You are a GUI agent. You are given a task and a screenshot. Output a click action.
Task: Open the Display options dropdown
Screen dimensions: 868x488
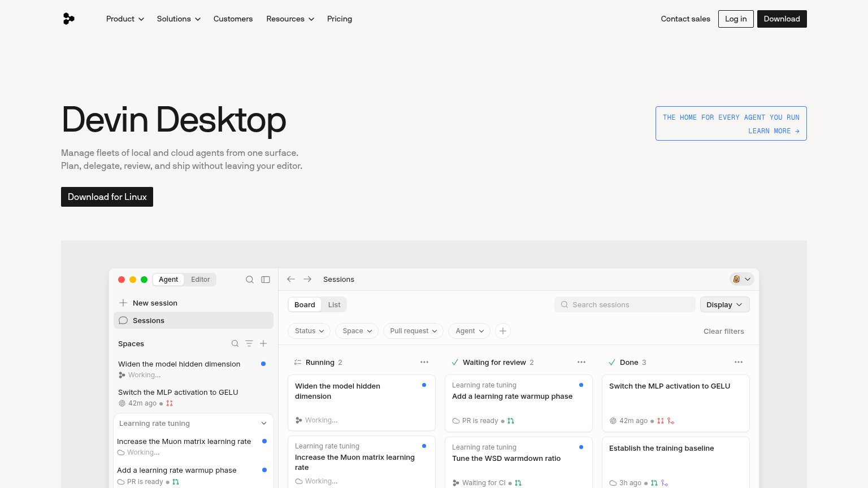tap(725, 304)
